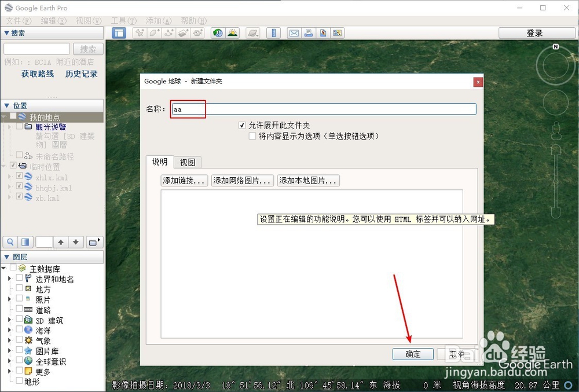Click the 全球意识 globe icon
Image resolution: width=579 pixels, height=392 pixels.
(28, 361)
